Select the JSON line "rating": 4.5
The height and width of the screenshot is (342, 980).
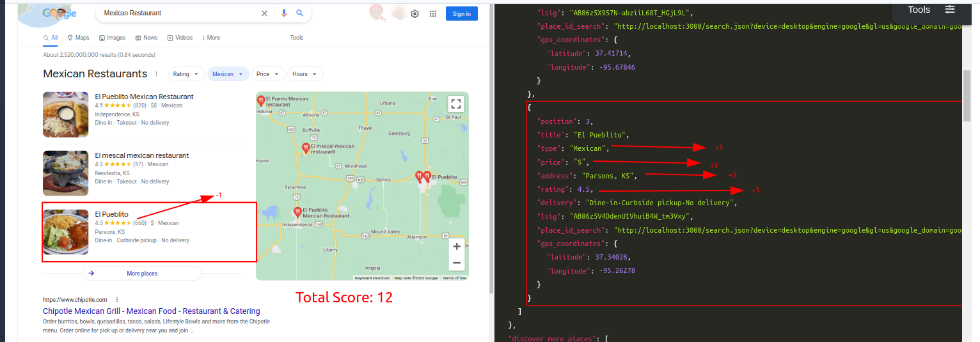565,189
